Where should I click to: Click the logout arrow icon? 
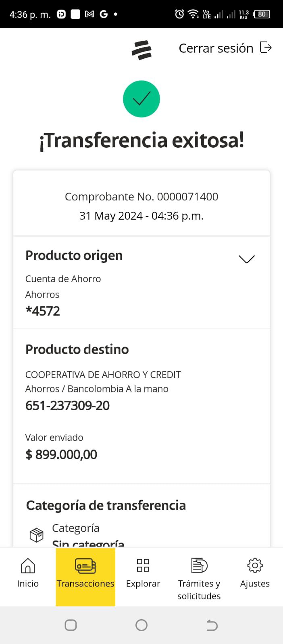click(x=266, y=47)
